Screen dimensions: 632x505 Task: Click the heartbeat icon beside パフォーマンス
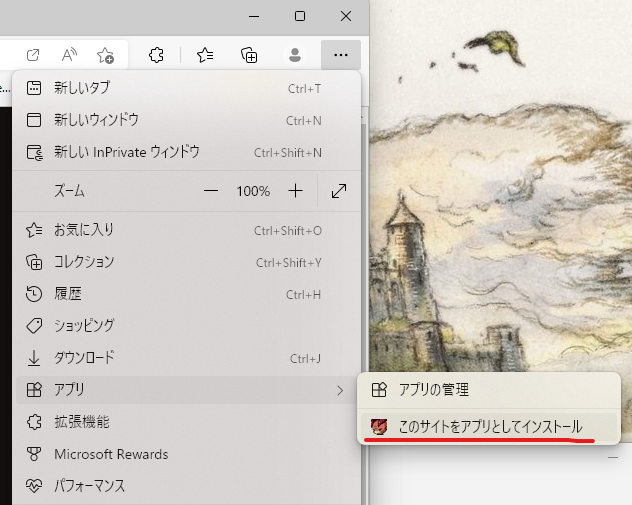tap(34, 486)
